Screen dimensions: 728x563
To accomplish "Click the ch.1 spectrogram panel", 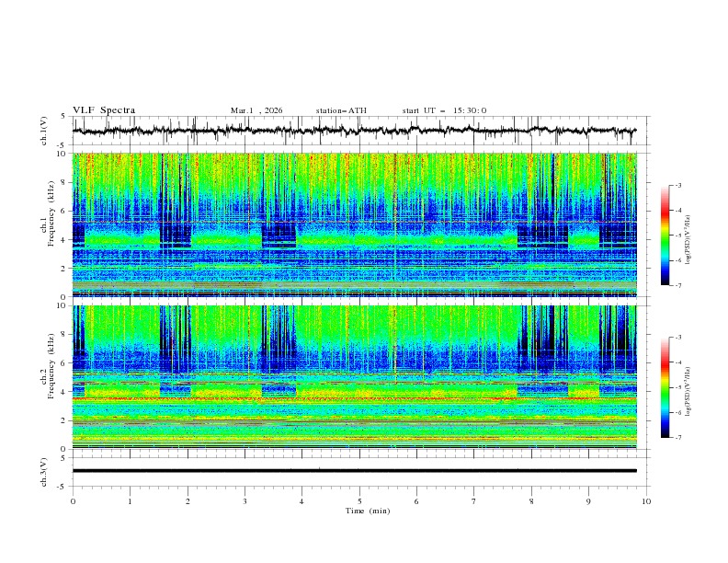I will [354, 224].
